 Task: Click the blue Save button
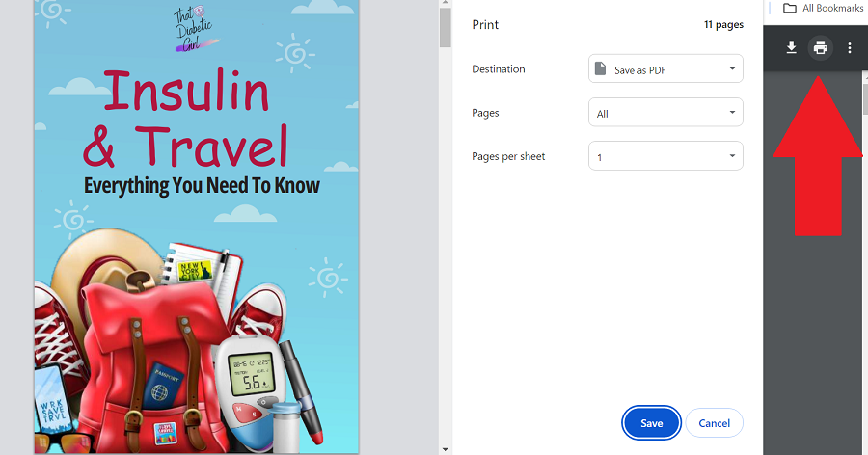point(651,423)
